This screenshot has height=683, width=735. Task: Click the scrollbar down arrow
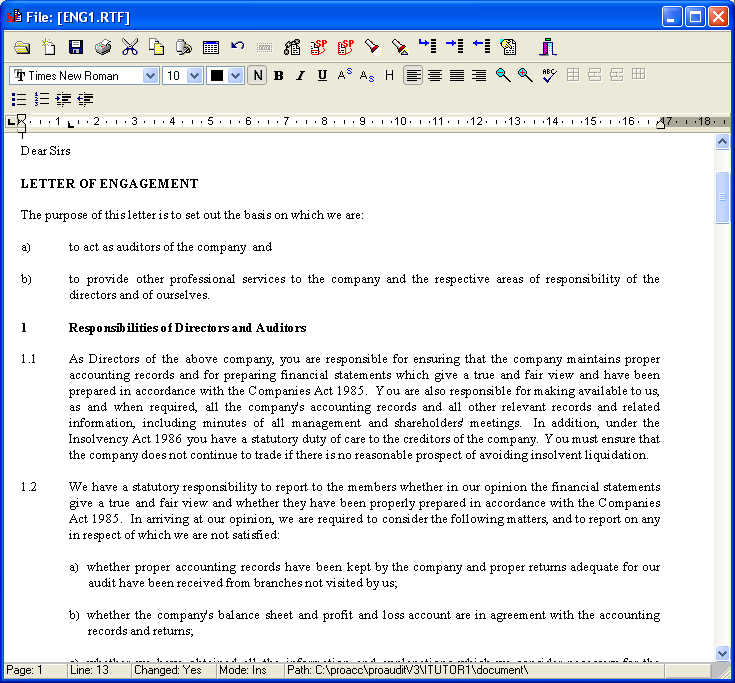[x=722, y=653]
